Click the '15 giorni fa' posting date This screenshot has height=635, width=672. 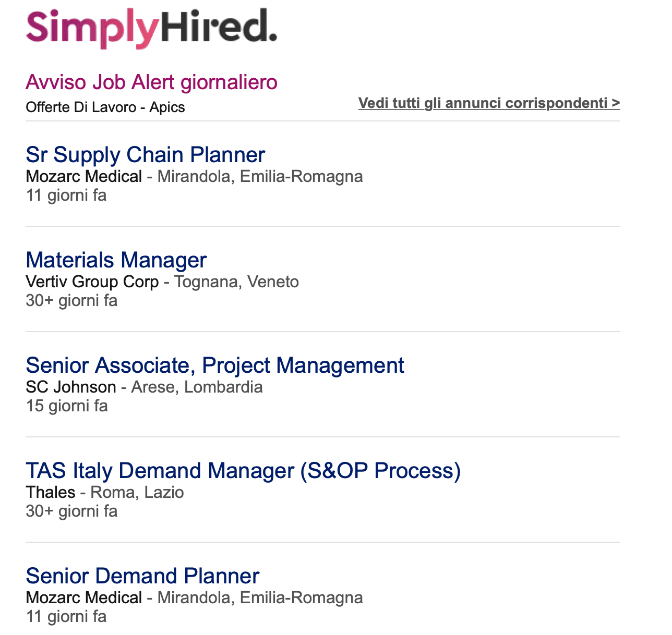[67, 406]
